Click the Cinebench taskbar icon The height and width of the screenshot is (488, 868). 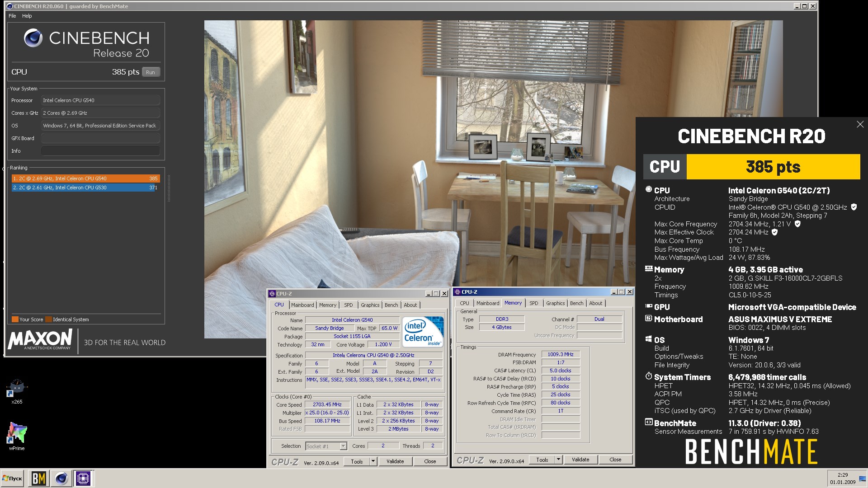pyautogui.click(x=61, y=478)
